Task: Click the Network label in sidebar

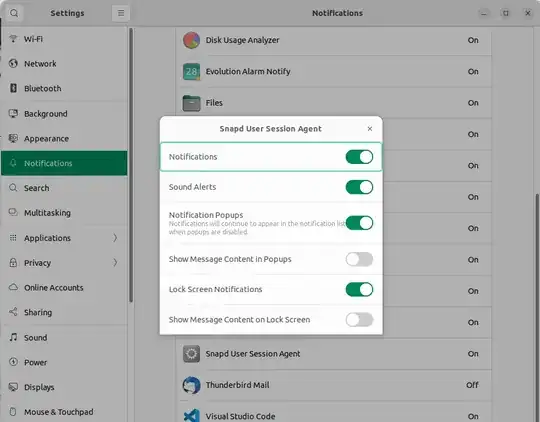Action: pos(40,64)
